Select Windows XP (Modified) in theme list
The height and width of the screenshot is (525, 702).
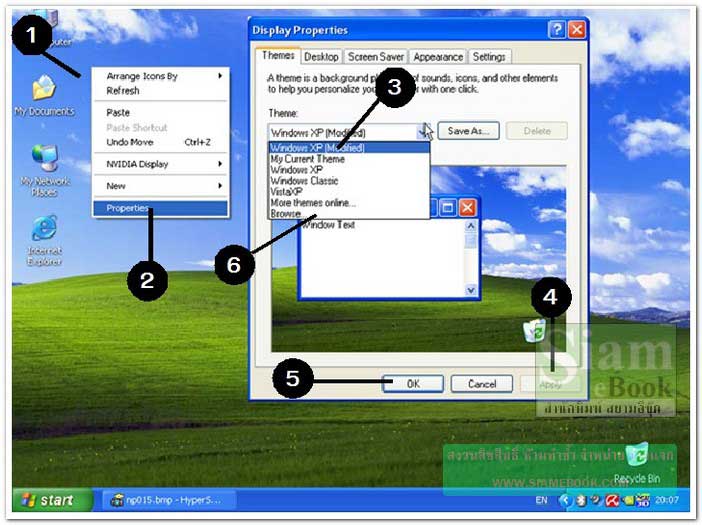(x=349, y=148)
